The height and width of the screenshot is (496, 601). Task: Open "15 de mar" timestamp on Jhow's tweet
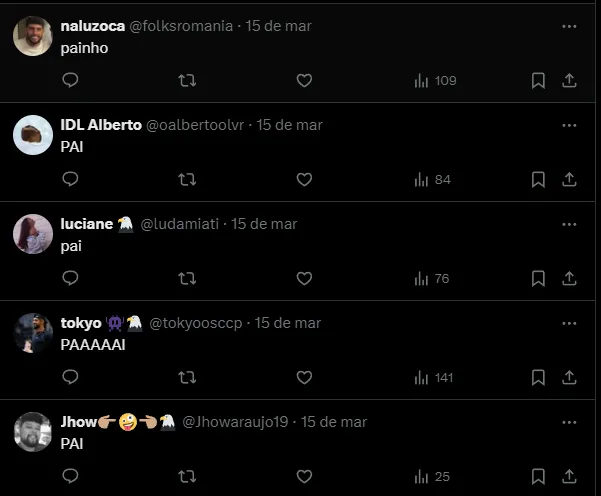click(334, 422)
